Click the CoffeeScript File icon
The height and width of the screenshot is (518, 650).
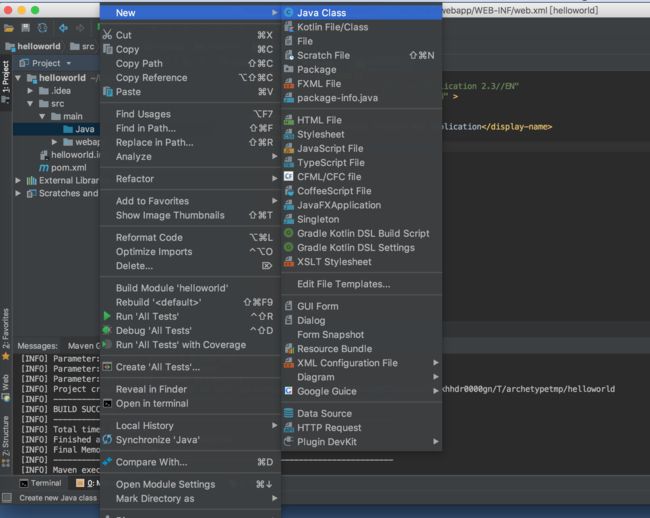click(289, 191)
